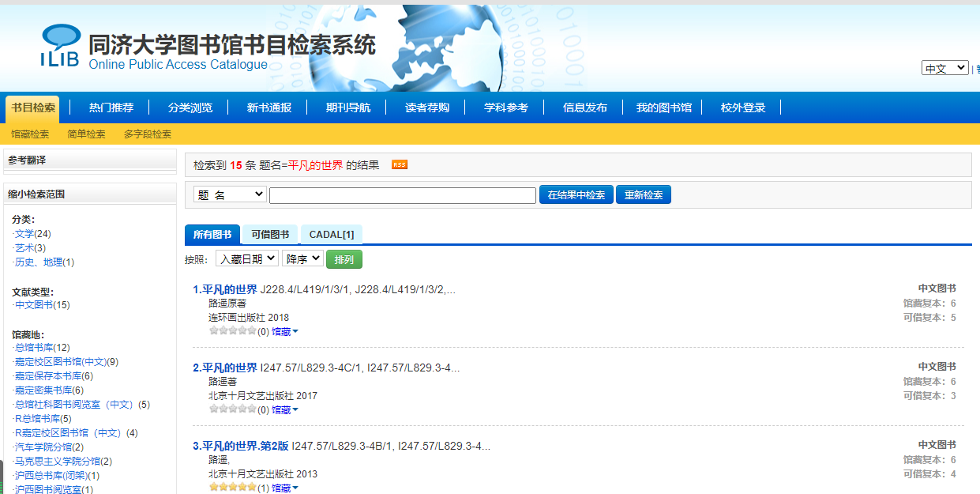980x494 pixels.
Task: Click author text 路遥原著
Action: click(x=227, y=304)
